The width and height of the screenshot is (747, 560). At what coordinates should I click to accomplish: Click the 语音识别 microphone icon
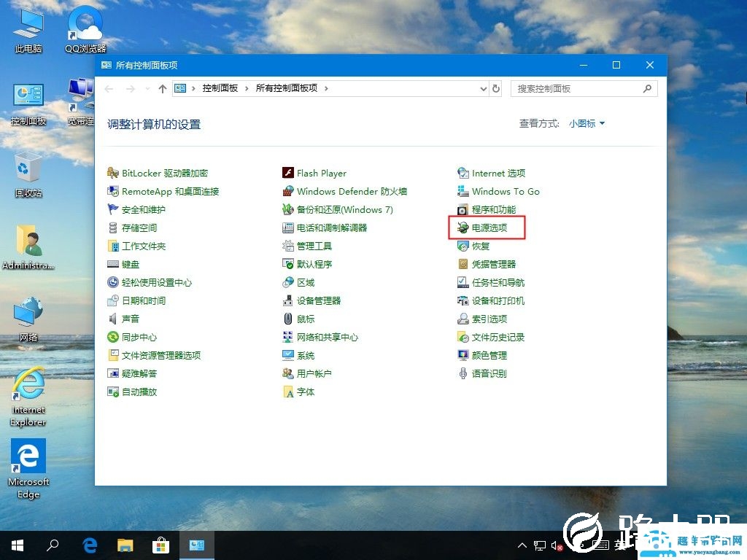click(x=463, y=374)
